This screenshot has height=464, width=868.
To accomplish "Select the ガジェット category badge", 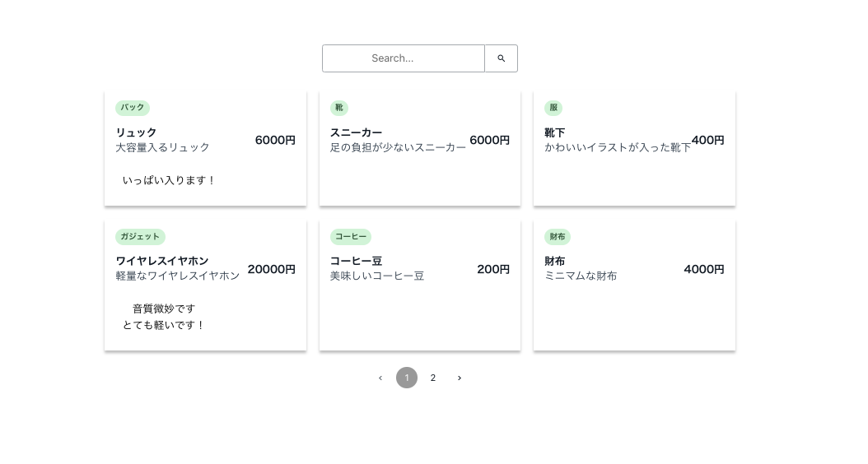I will [140, 237].
